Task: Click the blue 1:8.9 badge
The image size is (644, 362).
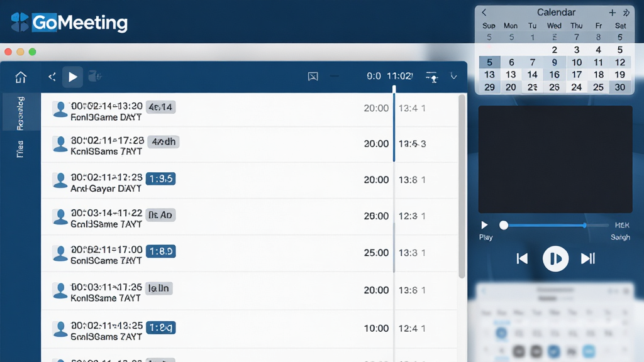Action: 160,251
